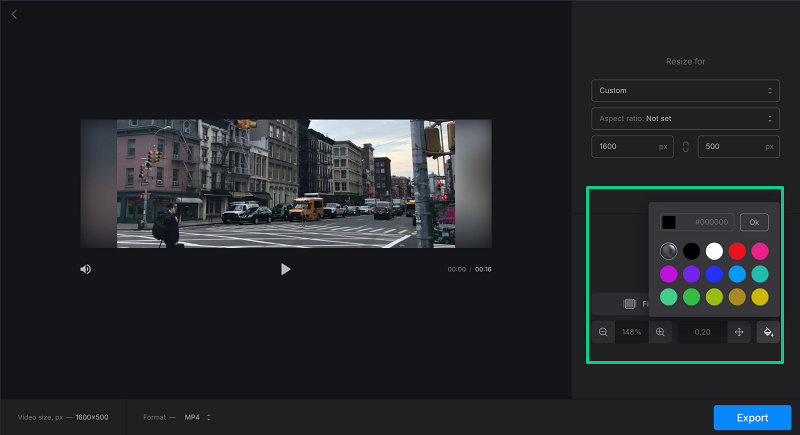Go back using the left arrow icon

tap(14, 14)
